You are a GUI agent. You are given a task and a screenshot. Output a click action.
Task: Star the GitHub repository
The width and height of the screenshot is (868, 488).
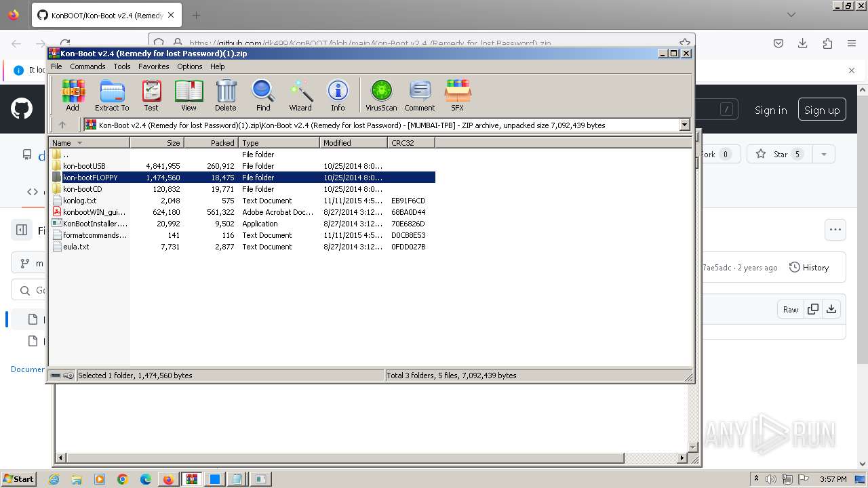click(778, 154)
